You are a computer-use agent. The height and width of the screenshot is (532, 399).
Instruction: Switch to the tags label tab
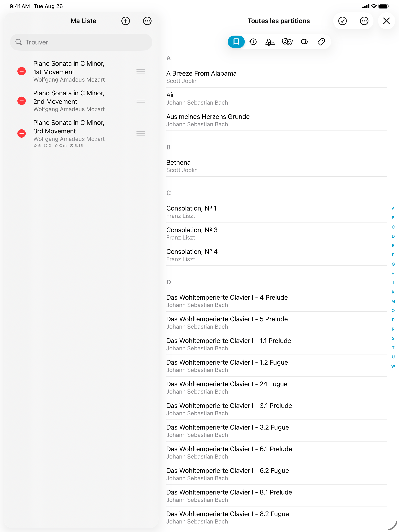[321, 42]
